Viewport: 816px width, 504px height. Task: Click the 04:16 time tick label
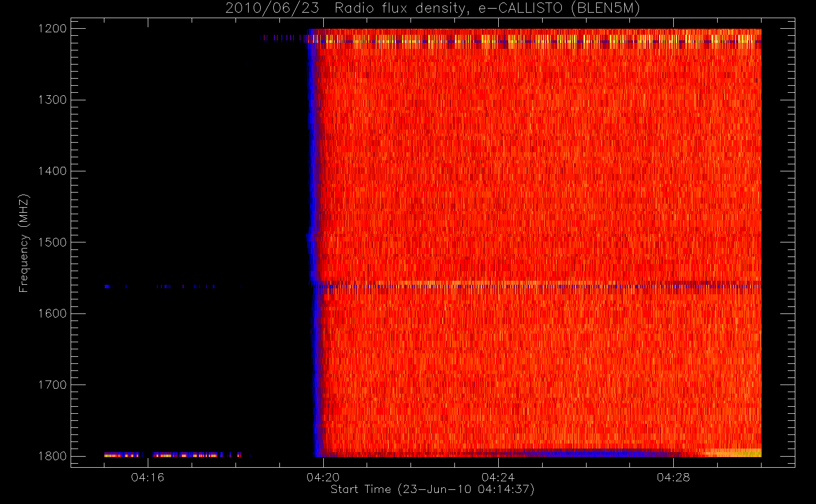148,477
